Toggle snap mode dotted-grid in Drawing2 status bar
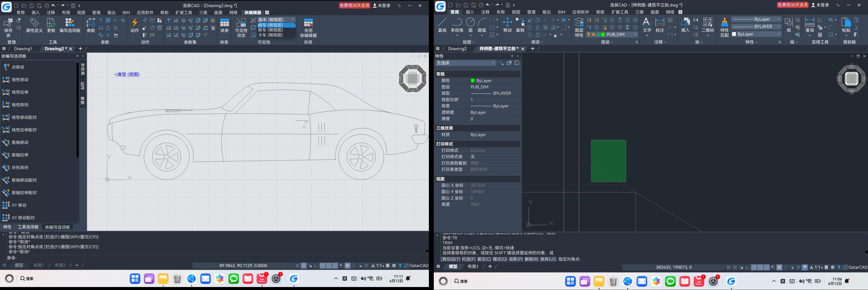 (297, 266)
